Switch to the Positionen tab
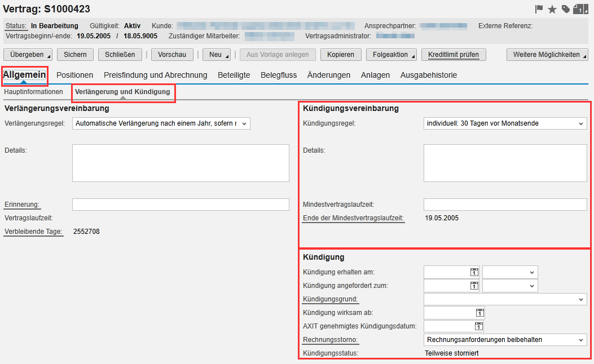 pyautogui.click(x=75, y=75)
